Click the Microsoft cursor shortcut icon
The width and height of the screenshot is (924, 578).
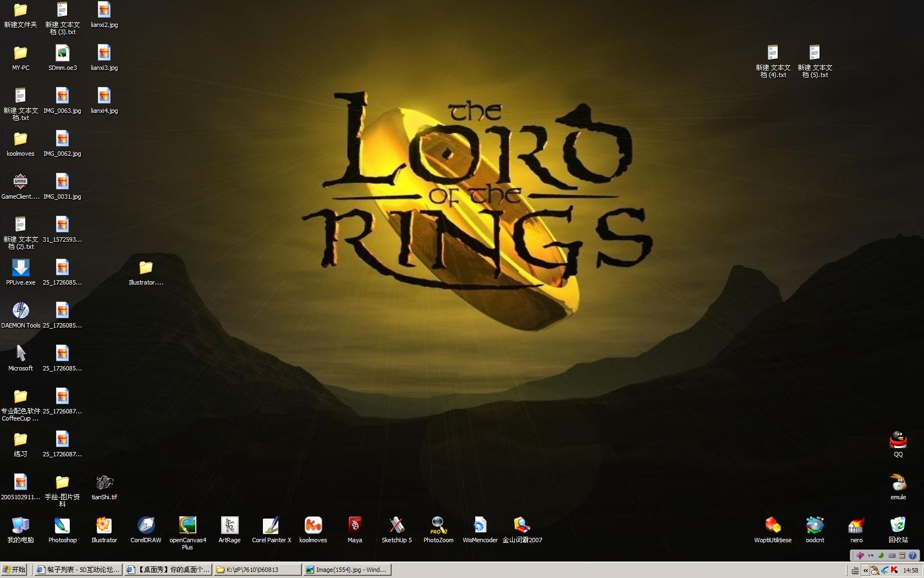point(20,358)
